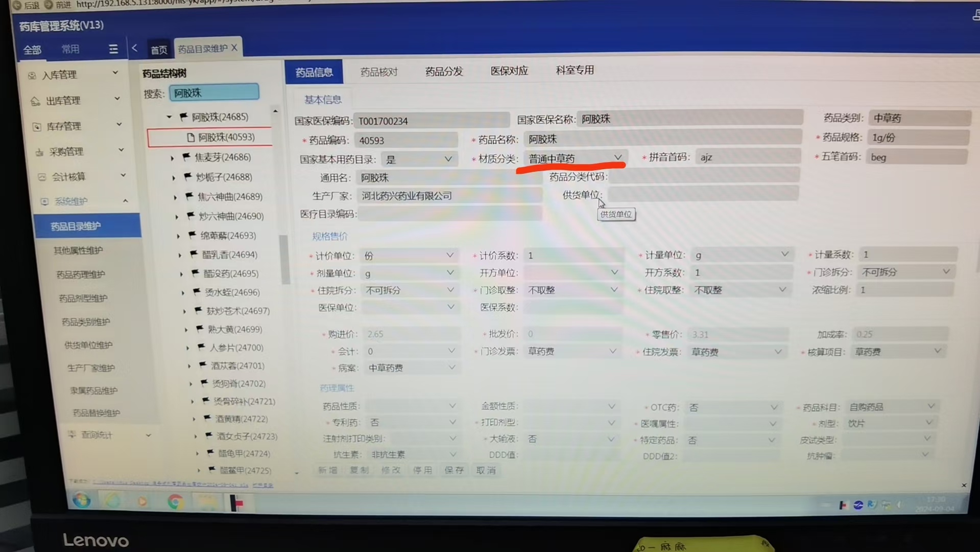Click the 会计核算 sidebar icon
This screenshot has width=980, height=552.
42,177
